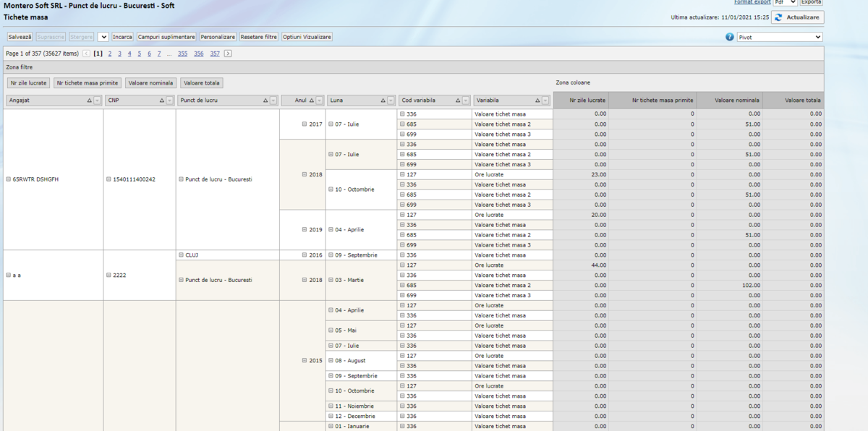Click Optiuni Vizualizare in toolbar
Screen dimensions: 868x431
tap(307, 37)
